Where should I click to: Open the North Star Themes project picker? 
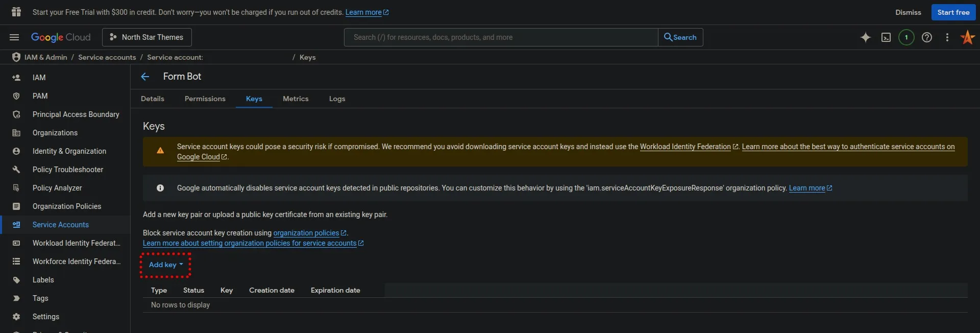point(147,37)
